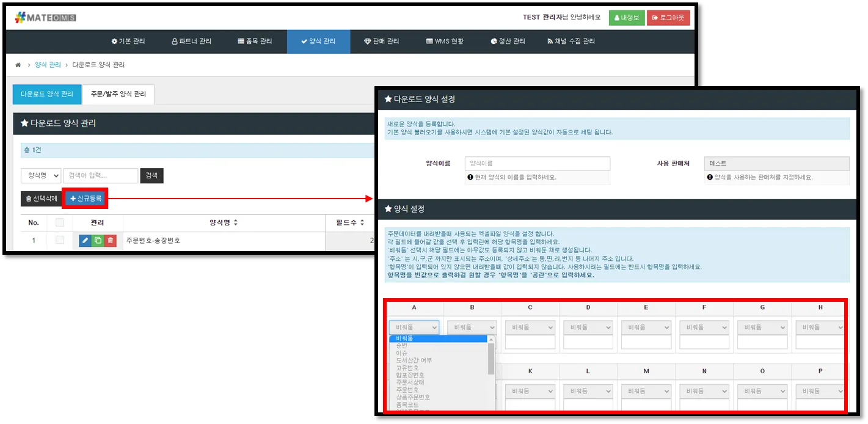The width and height of the screenshot is (868, 424).
Task: Click the green copy icon for row 1
Action: 98,241
